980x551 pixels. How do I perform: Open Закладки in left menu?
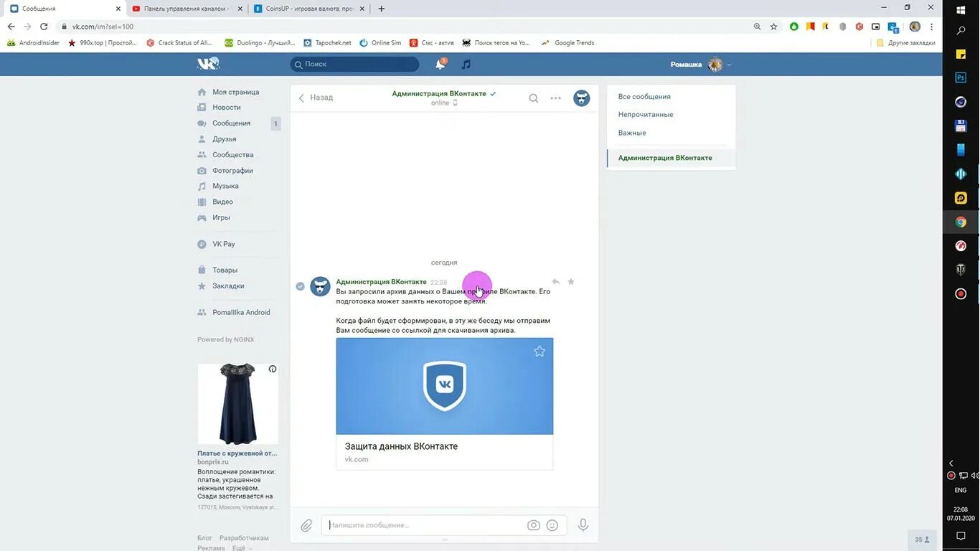coord(228,286)
